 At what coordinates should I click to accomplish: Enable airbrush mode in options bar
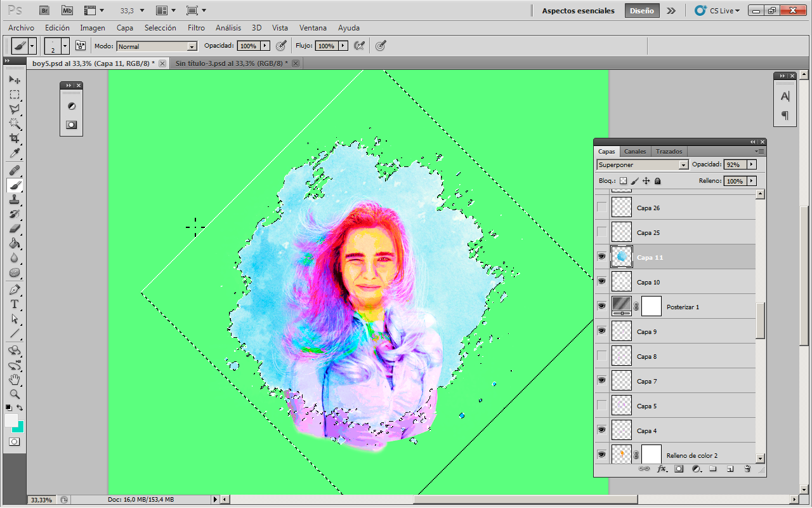[x=359, y=46]
